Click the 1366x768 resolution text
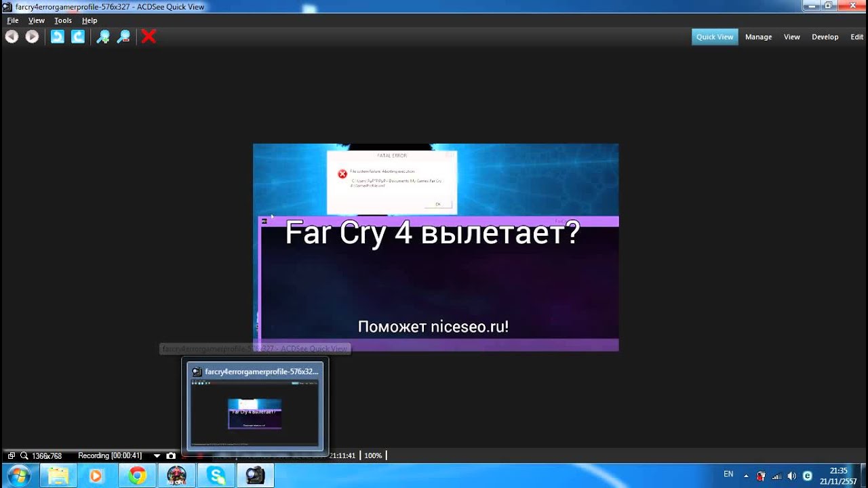This screenshot has width=868, height=488. click(x=47, y=455)
